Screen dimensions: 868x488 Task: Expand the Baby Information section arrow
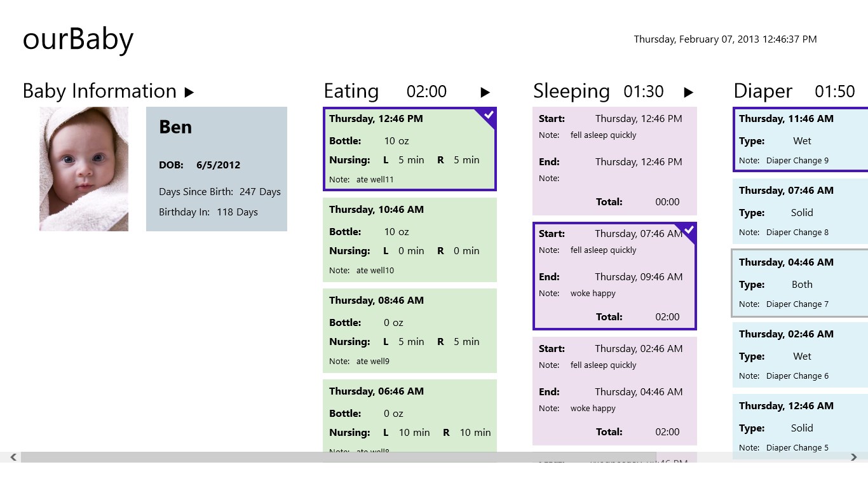189,92
